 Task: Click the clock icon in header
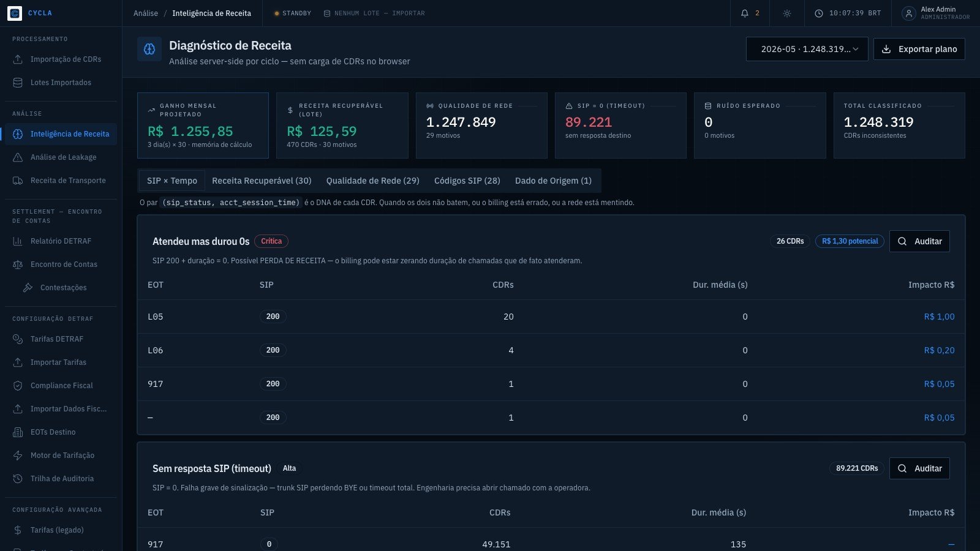click(x=819, y=13)
